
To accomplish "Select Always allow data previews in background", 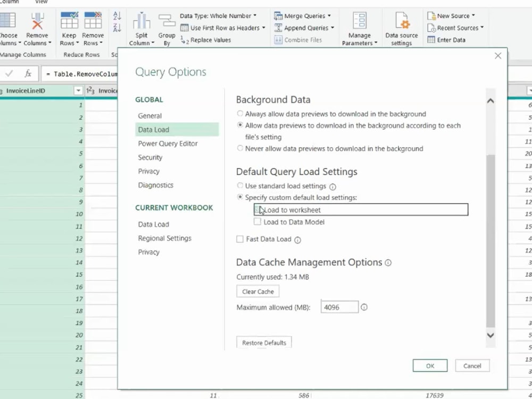I will tap(240, 113).
